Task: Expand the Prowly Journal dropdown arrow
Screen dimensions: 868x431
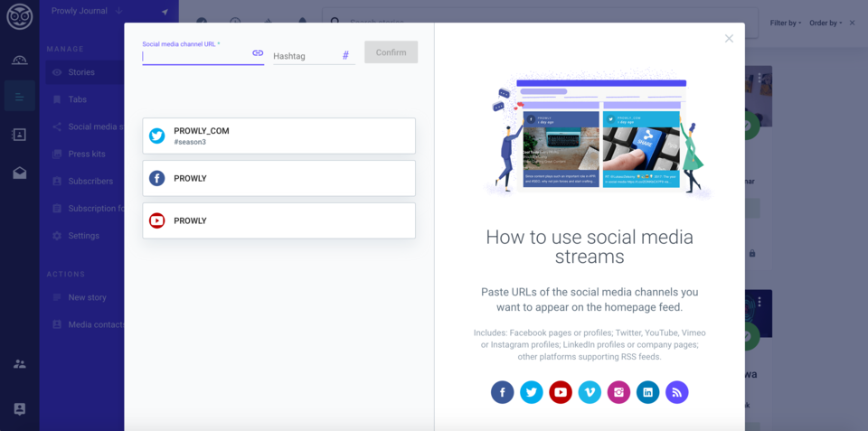Action: coord(119,11)
